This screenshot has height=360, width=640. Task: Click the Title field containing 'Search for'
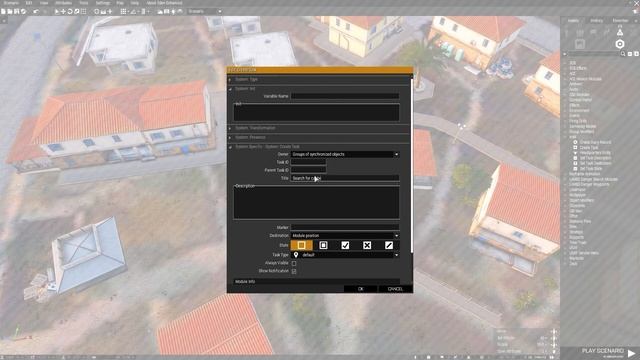click(345, 178)
